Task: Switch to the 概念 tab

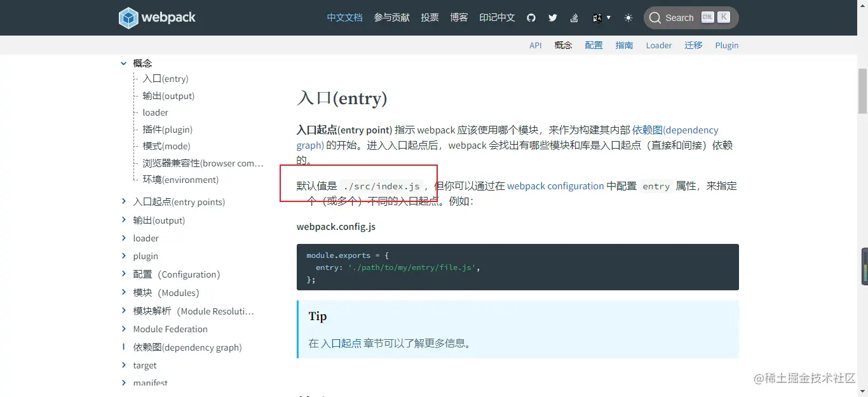Action: point(563,45)
